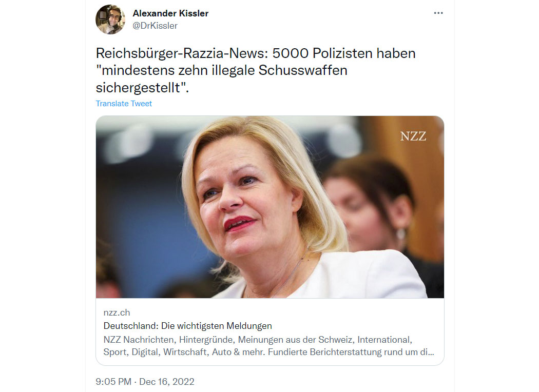
Task: Click the Translate Tweet link
Action: 124,104
